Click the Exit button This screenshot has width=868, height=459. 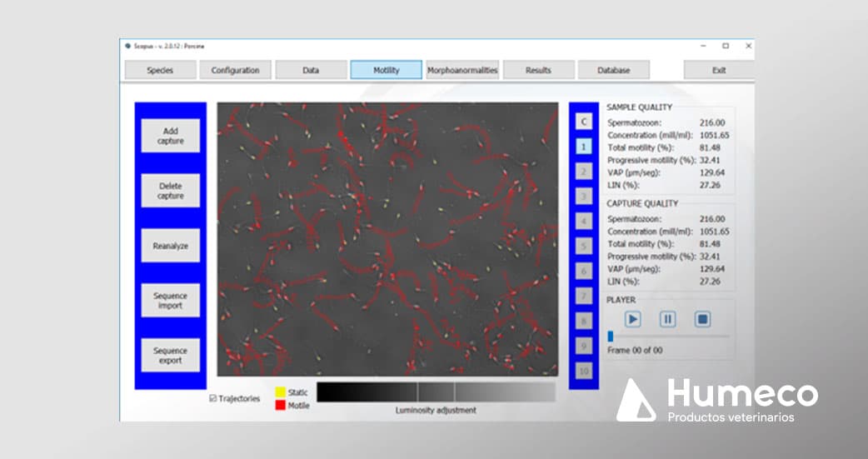718,70
